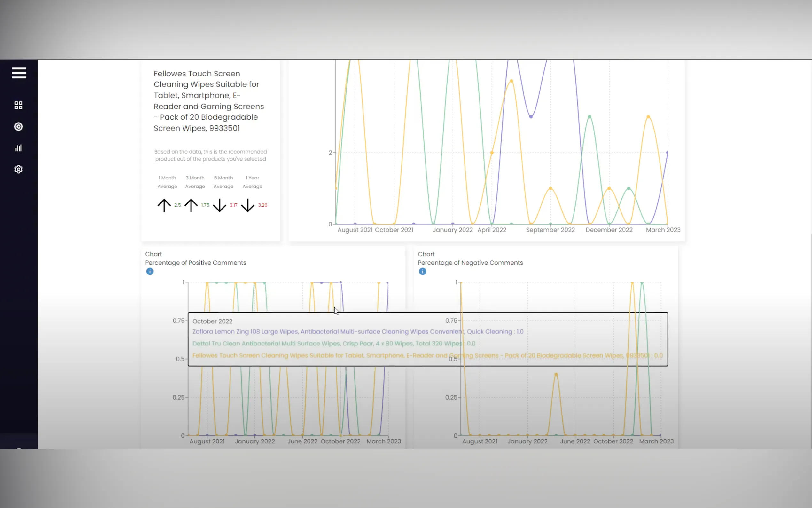Click the Dettol Tru Clean tooltip entry
Screen dimensions: 812x508
tap(334, 343)
